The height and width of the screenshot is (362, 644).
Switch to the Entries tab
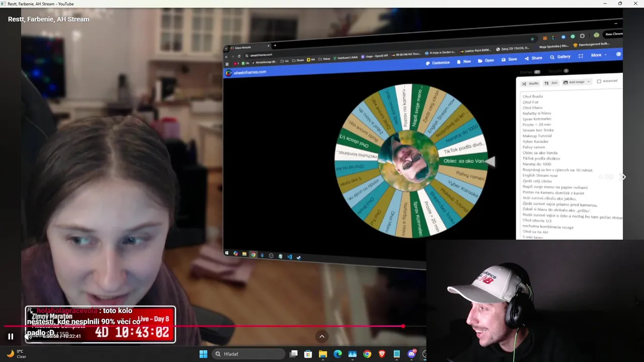(x=530, y=72)
